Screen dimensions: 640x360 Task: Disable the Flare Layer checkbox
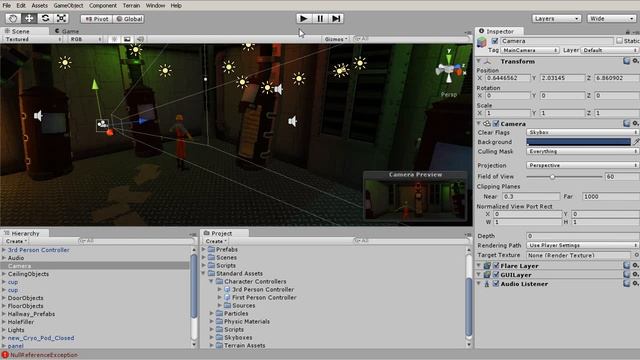(496, 265)
